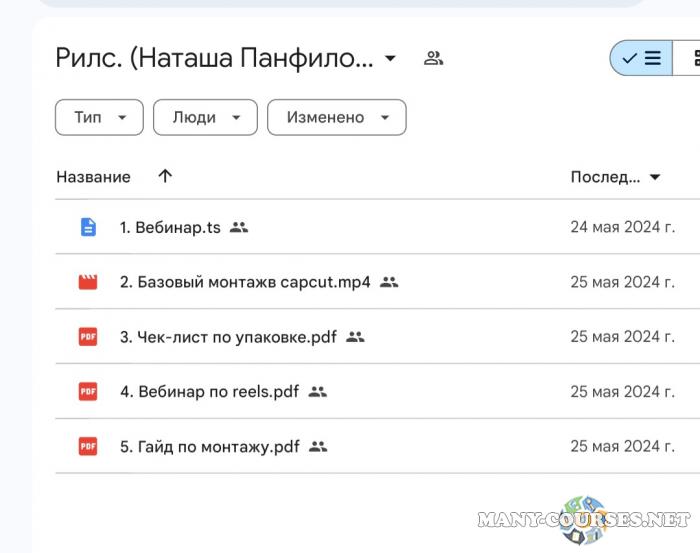Click the red video icon for Базовый монтажв capcut.mp4

tap(88, 282)
